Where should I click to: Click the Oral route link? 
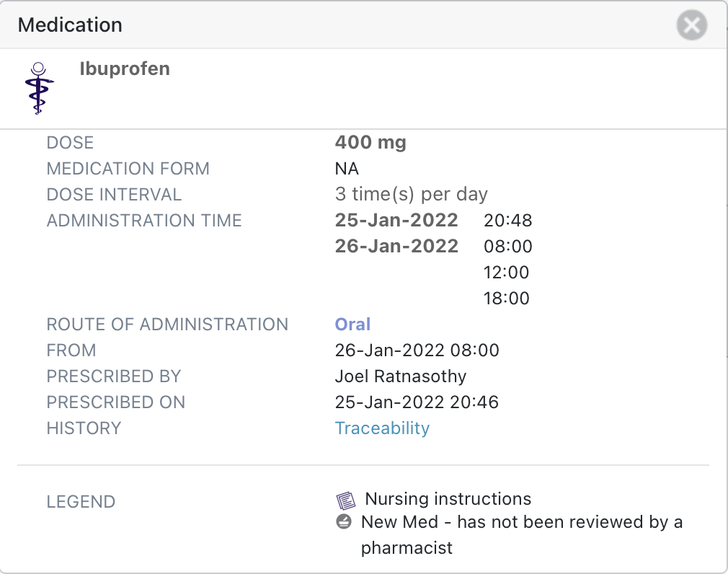click(x=352, y=324)
